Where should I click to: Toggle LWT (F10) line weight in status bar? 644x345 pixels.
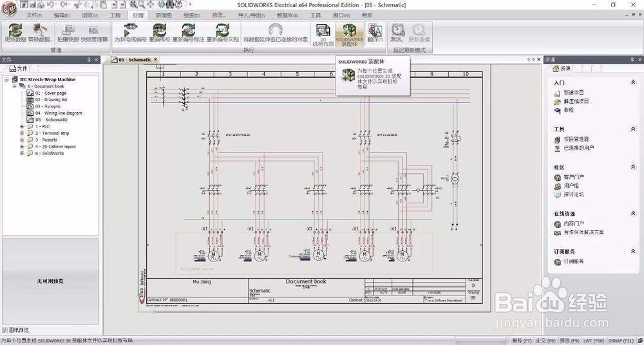pyautogui.click(x=594, y=340)
